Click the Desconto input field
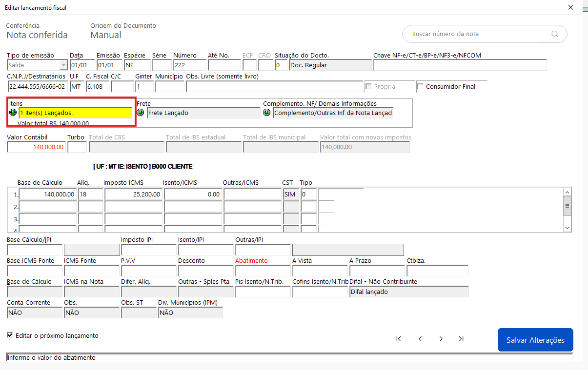Viewport: 588px width, 370px height. point(205,271)
